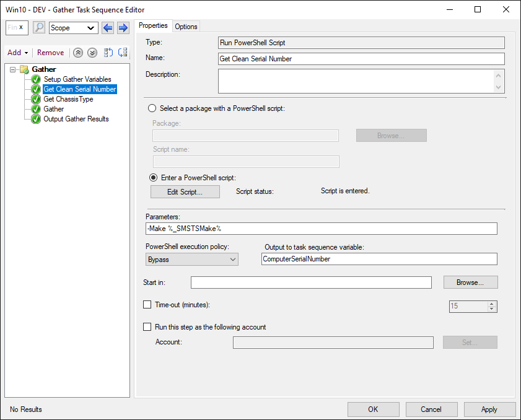Open the Add dropdown menu
521x420 pixels.
(17, 53)
